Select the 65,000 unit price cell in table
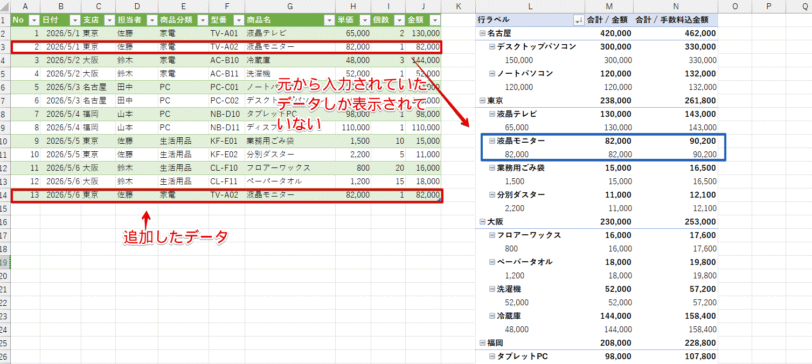 click(x=353, y=33)
